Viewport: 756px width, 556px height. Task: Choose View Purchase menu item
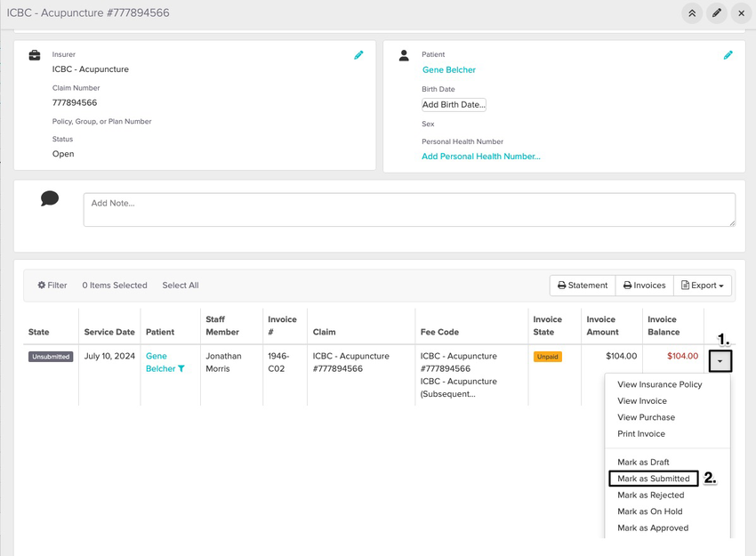click(x=646, y=417)
